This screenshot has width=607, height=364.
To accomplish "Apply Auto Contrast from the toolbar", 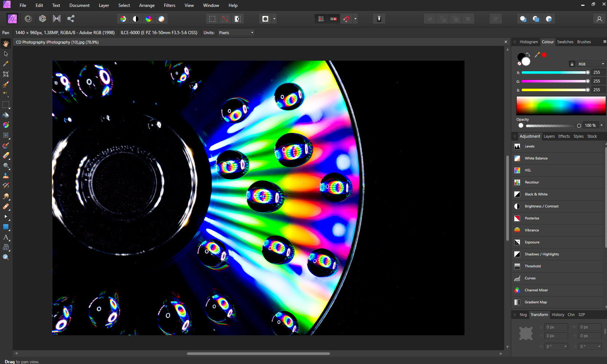I will pyautogui.click(x=136, y=19).
